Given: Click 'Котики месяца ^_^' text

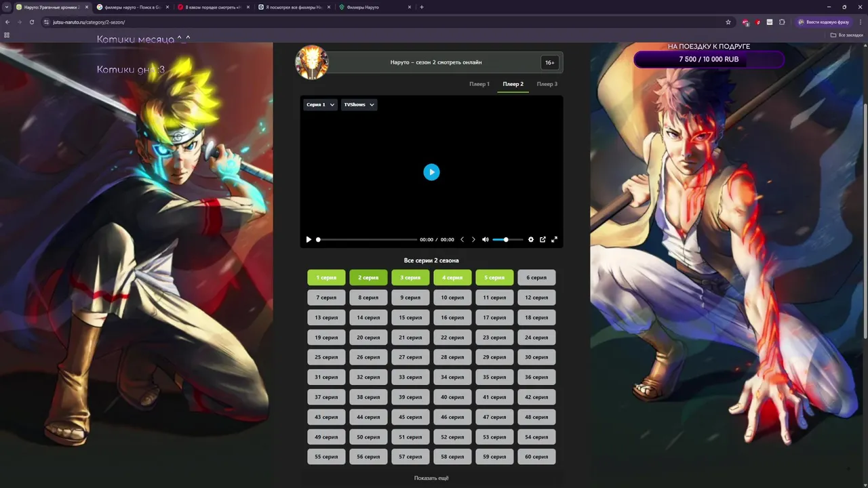Looking at the screenshot, I should point(143,39).
